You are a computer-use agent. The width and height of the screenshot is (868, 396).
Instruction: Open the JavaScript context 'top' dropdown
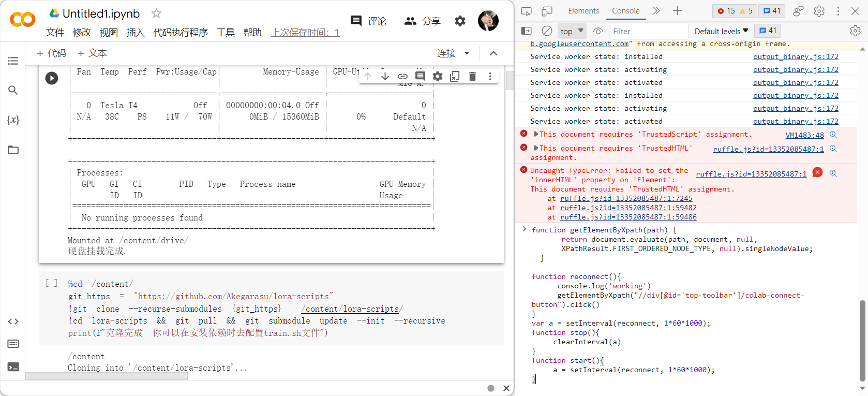(572, 31)
